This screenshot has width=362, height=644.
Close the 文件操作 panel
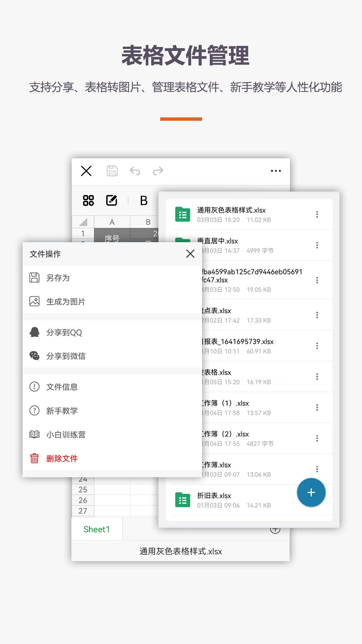click(190, 254)
